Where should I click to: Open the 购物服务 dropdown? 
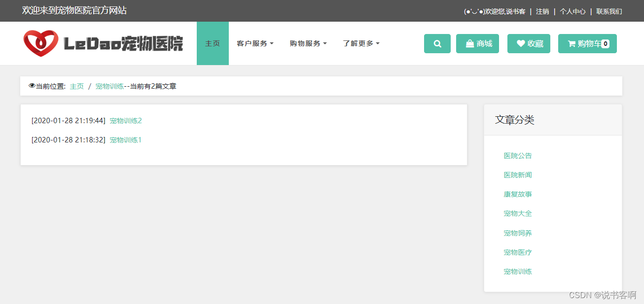pyautogui.click(x=308, y=43)
